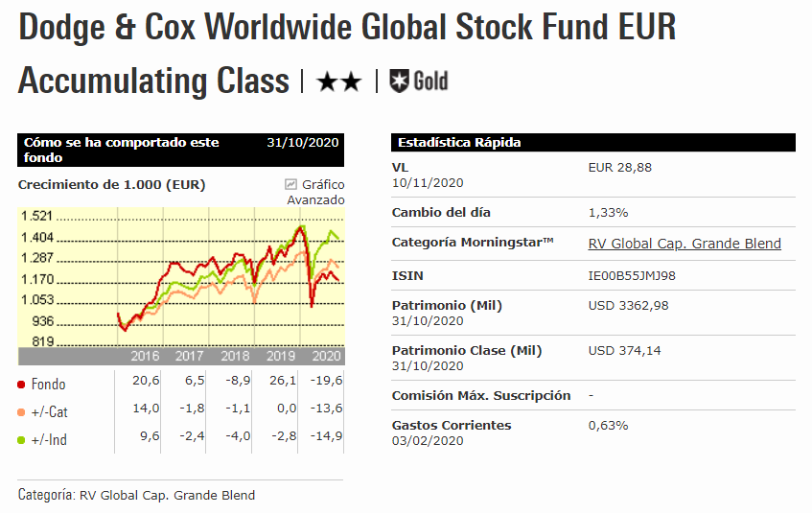Click the Gold analyst rating badge
Screen dimensions: 812x514
(419, 82)
